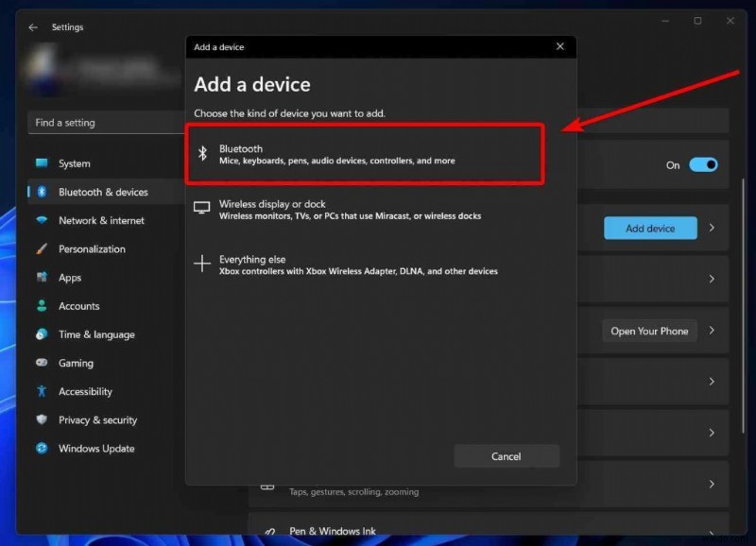Viewport: 756px width, 546px height.
Task: Select the Wireless display or dock option
Action: click(369, 209)
